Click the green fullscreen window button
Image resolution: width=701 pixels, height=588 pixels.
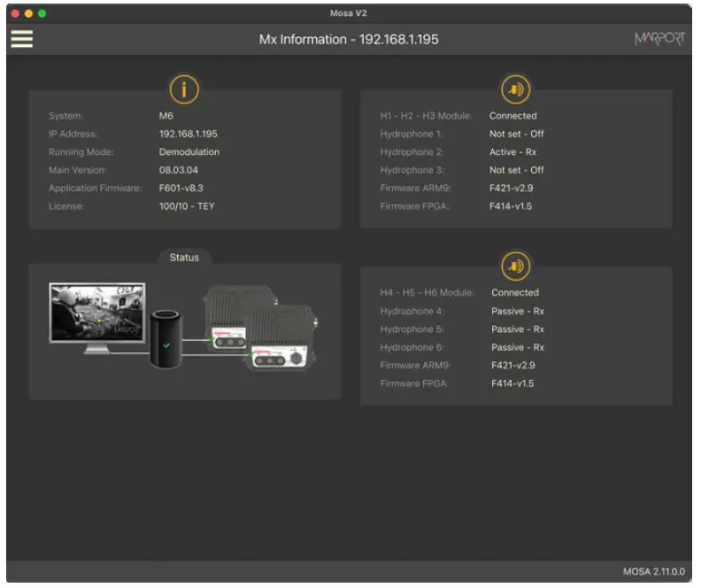(x=42, y=13)
